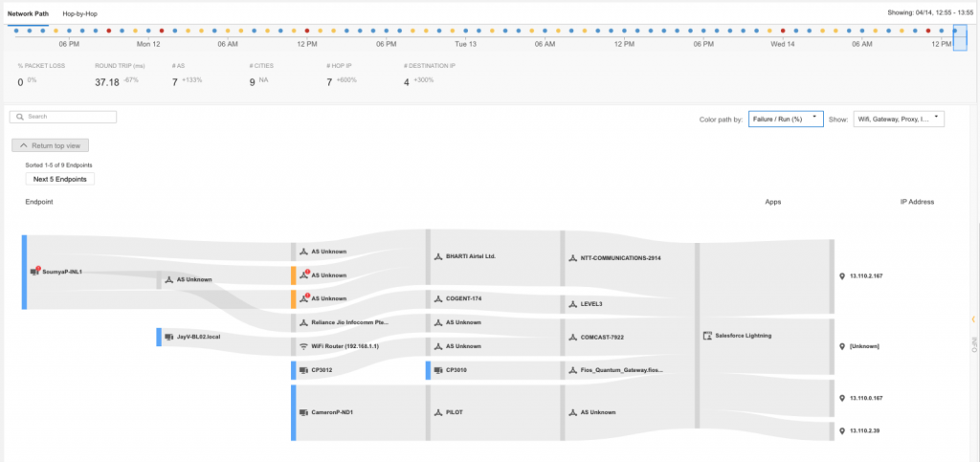Click the Apps column header

click(773, 202)
